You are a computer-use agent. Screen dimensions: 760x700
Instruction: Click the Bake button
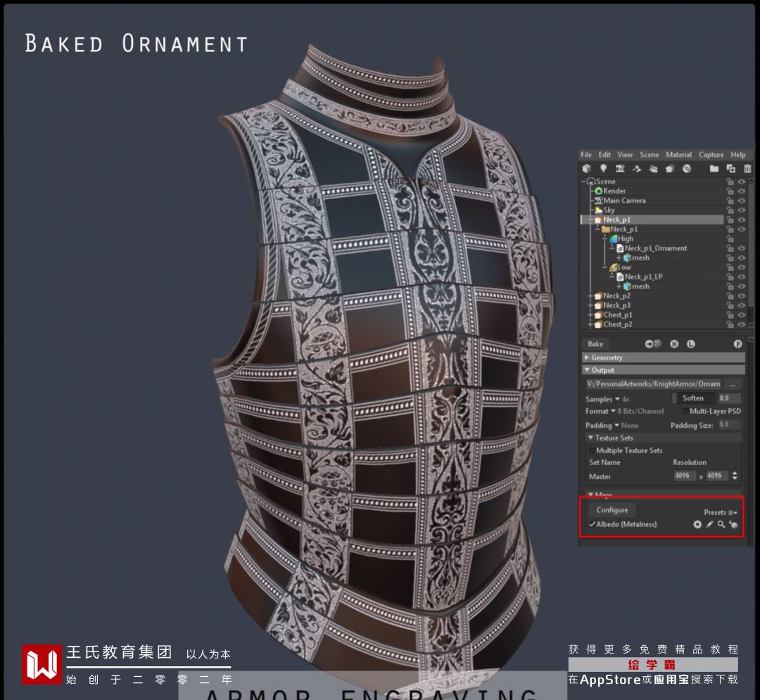tap(596, 344)
